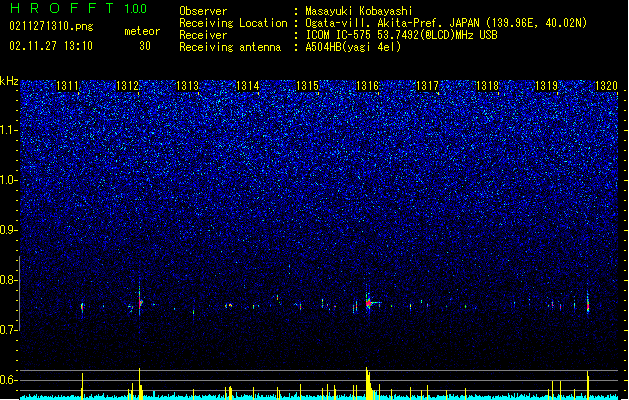The height and width of the screenshot is (400, 629).
Task: Click the 1318 time marker
Action: 487,86
